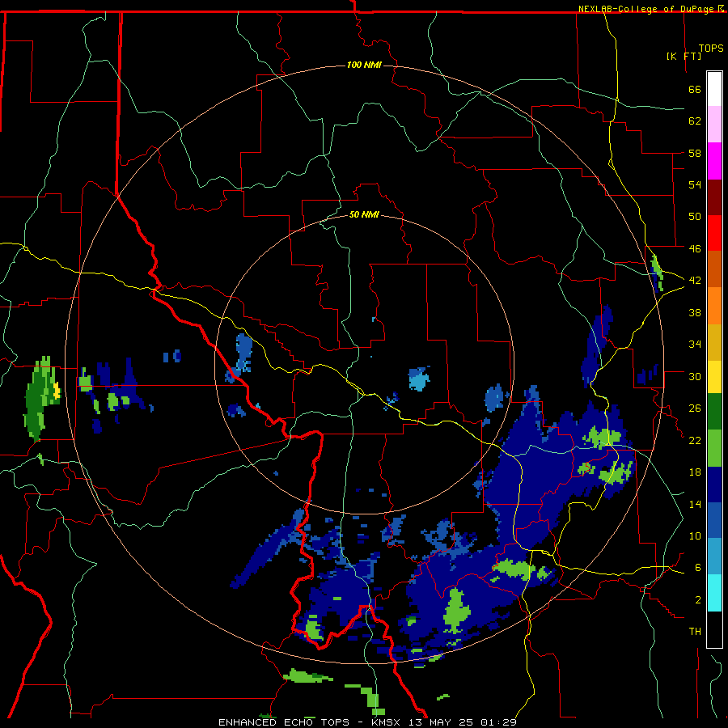This screenshot has height=728, width=728.
Task: Click the 'ENHANCED ECHO TOPS' caption text
Action: click(284, 722)
